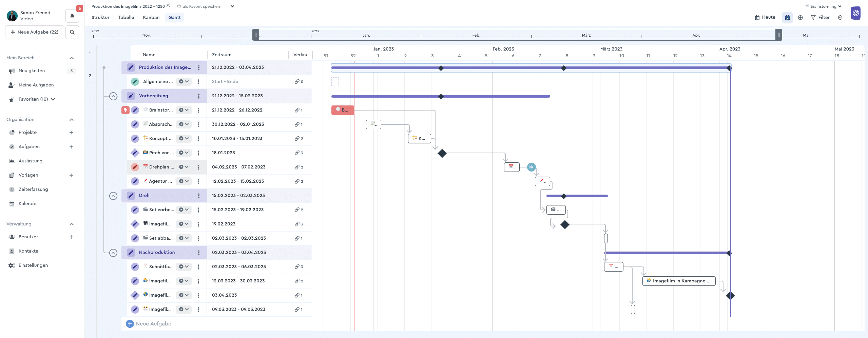Open the calendar view icon in toolbar
Viewport: 868px width, 338px height.
(x=788, y=18)
